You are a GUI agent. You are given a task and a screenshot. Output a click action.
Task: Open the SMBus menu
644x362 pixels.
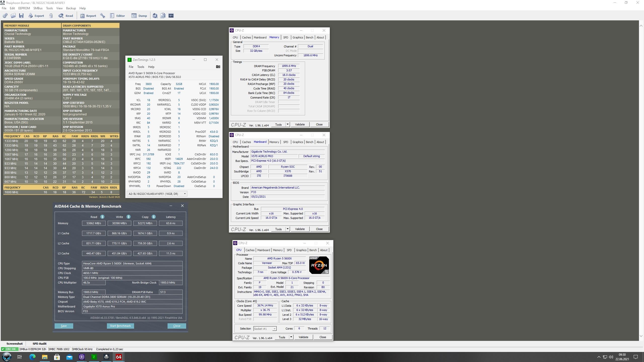[38, 8]
